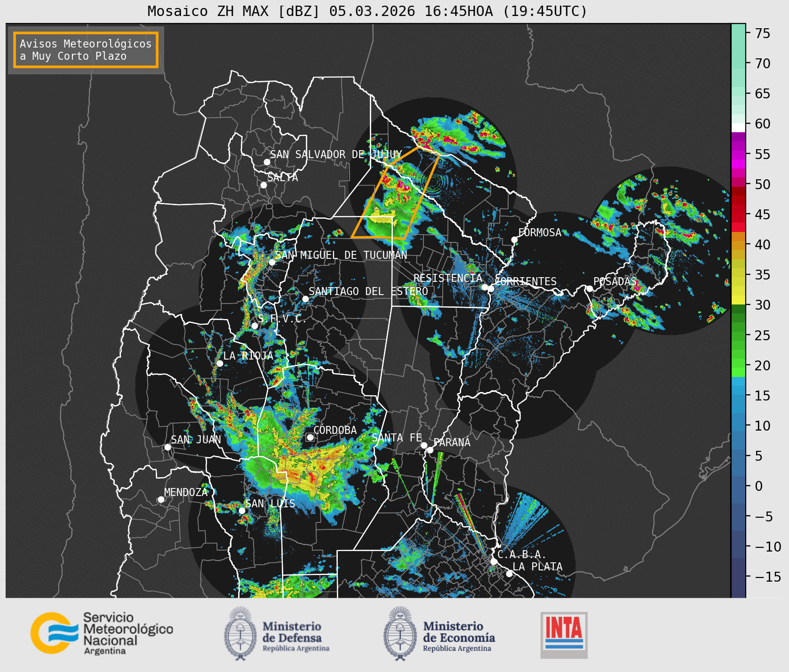Image resolution: width=789 pixels, height=672 pixels.
Task: Click the 75 value on dBZ scale
Action: click(763, 33)
